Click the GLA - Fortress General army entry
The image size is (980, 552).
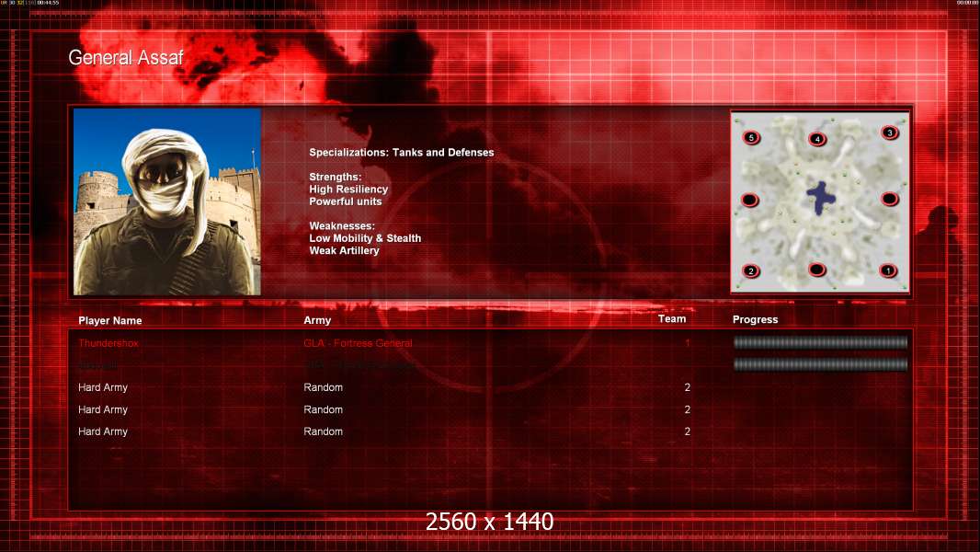pos(358,343)
